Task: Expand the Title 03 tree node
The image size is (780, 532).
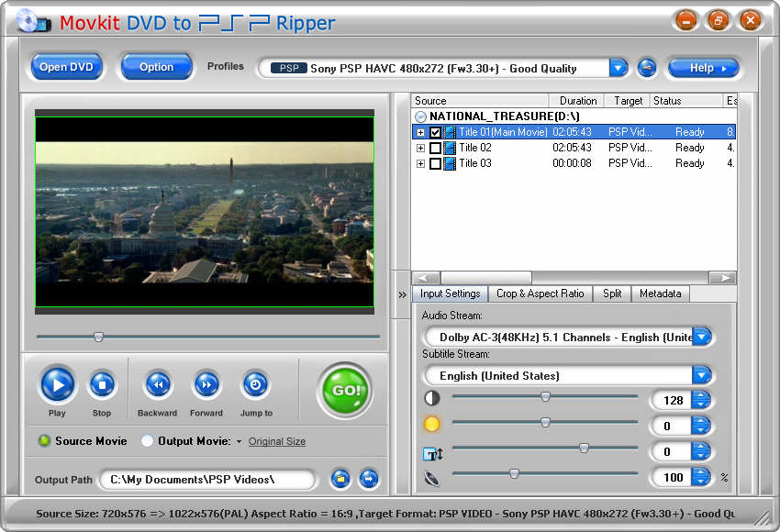Action: 420,163
